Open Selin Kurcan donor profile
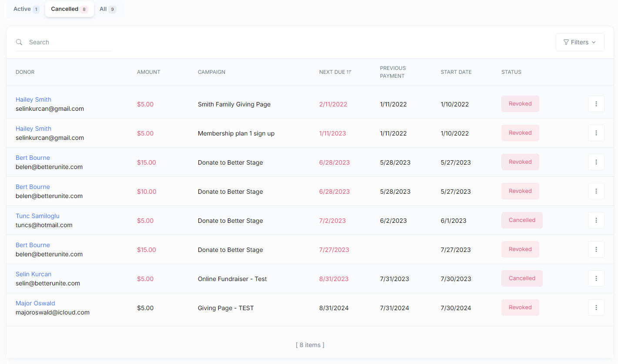This screenshot has height=364, width=618. [x=33, y=274]
